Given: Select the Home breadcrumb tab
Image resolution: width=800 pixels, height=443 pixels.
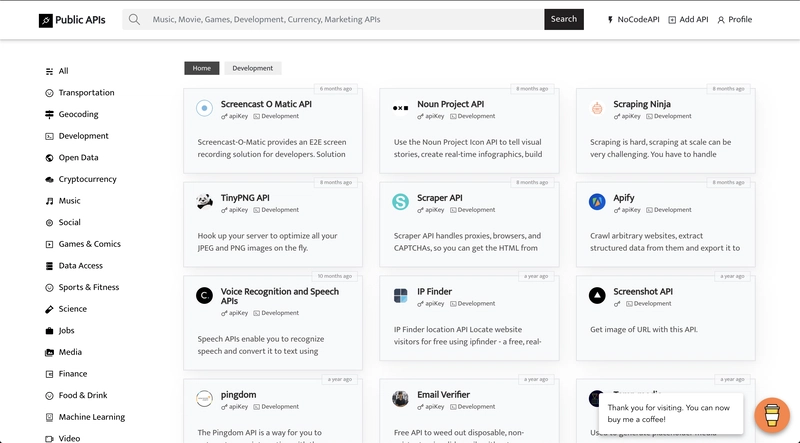Looking at the screenshot, I should [202, 68].
